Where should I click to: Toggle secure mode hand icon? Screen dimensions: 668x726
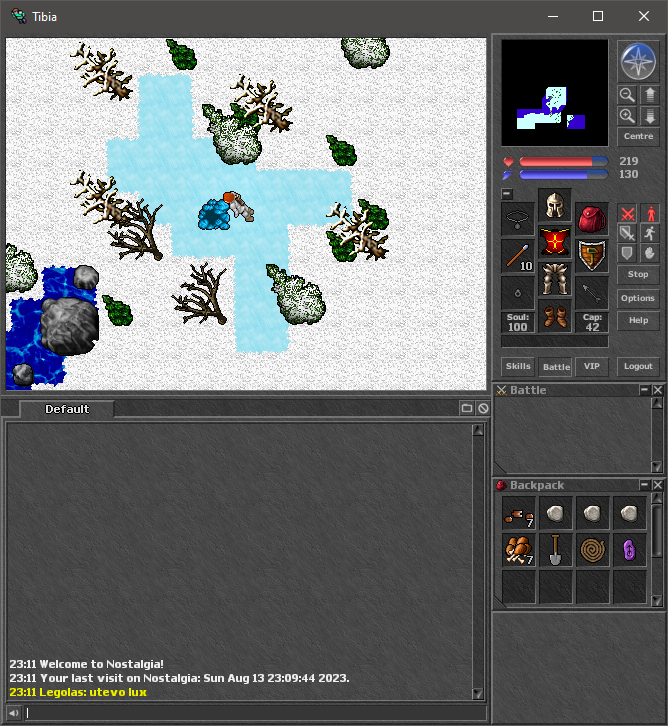[x=650, y=253]
